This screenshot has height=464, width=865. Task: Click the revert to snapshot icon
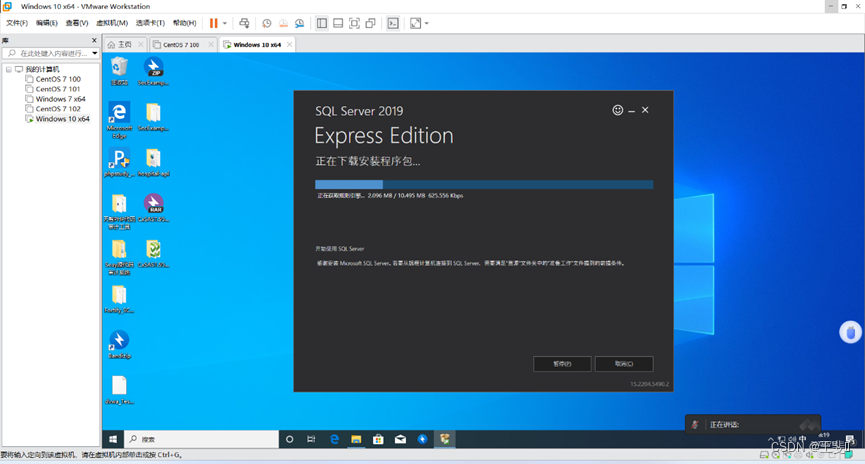click(283, 23)
